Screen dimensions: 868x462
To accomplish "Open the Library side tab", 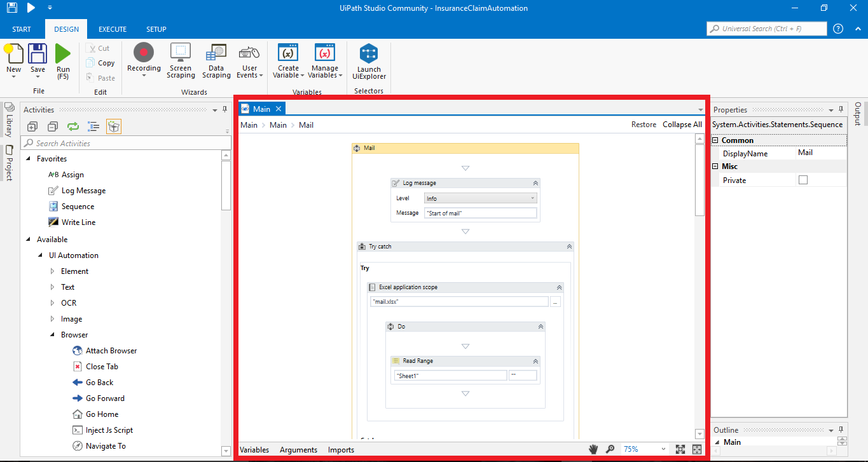I will [x=9, y=121].
